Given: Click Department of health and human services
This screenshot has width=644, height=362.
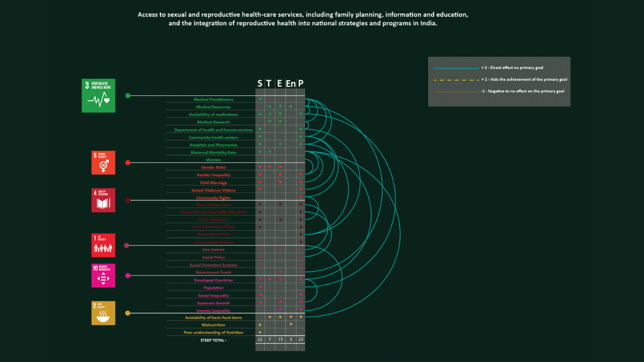Looking at the screenshot, I should [x=214, y=130].
